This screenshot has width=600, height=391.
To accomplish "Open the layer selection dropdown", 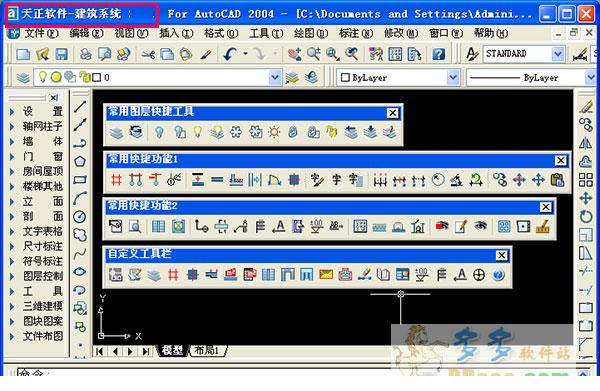I will coord(275,78).
